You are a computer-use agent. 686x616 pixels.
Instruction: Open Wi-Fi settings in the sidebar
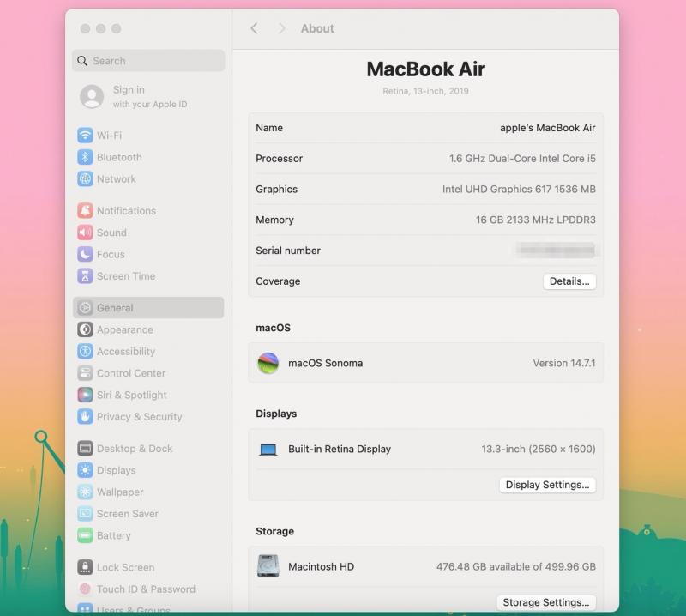(99, 136)
